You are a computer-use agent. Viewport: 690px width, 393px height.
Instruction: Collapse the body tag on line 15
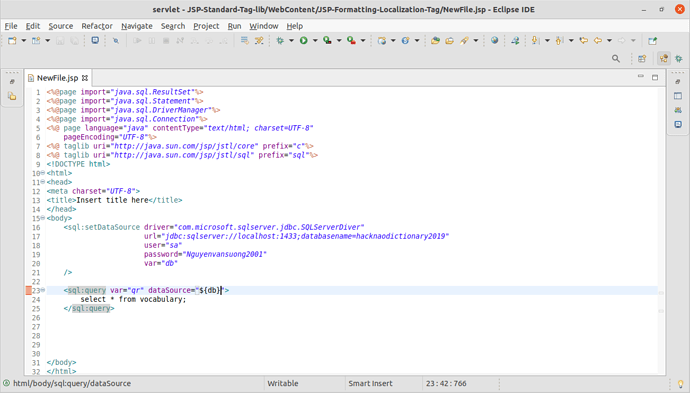tap(43, 218)
